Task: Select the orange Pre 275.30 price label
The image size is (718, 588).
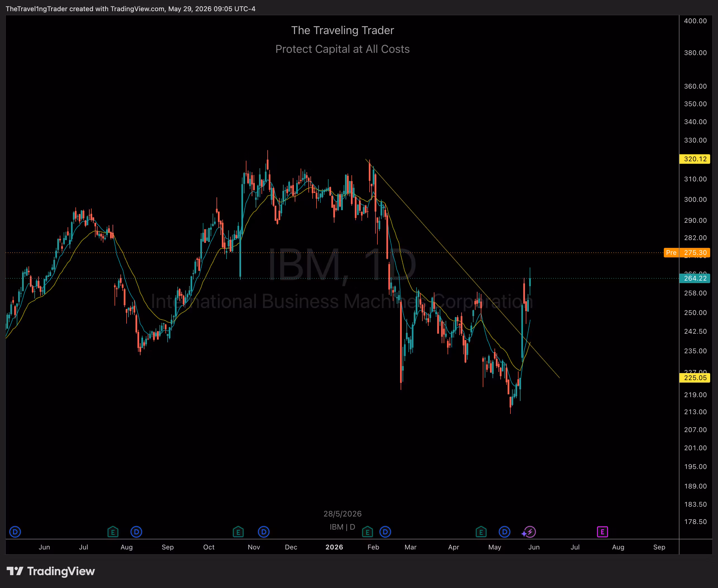Action: [x=687, y=253]
